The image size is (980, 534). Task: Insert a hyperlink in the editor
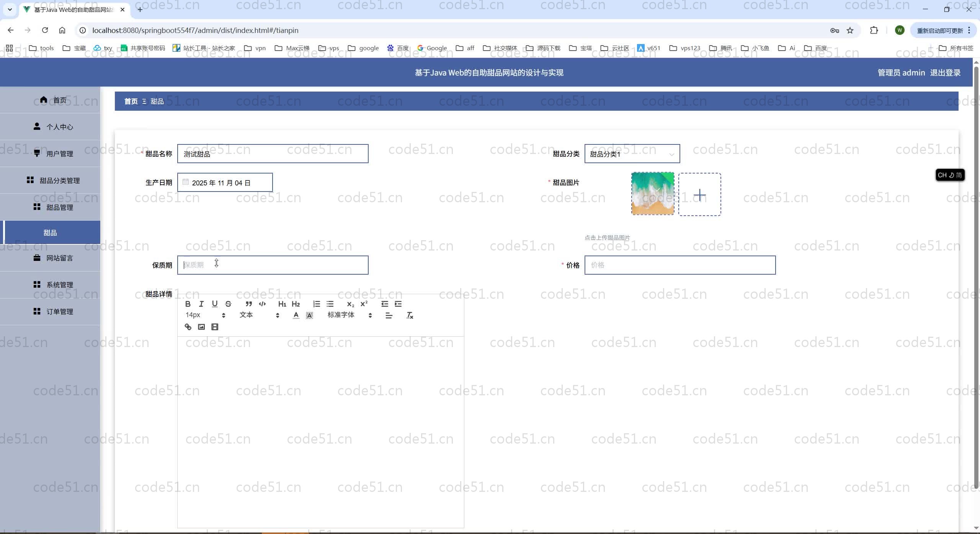[x=188, y=327]
